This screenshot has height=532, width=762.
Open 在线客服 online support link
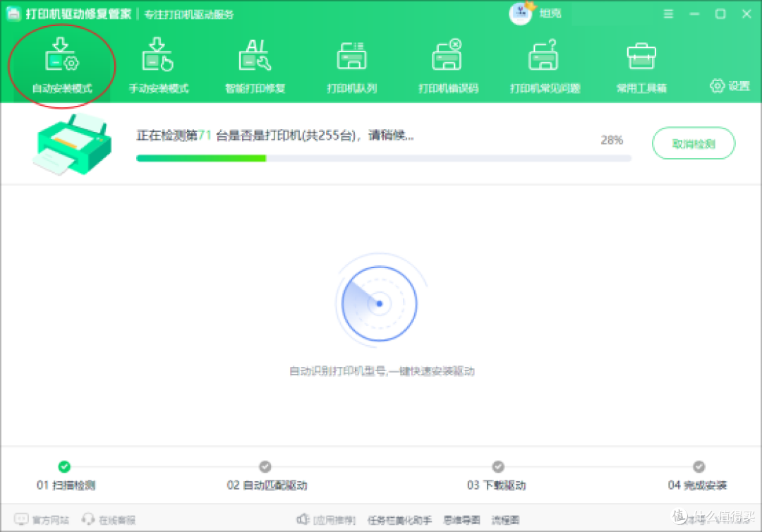tap(109, 520)
